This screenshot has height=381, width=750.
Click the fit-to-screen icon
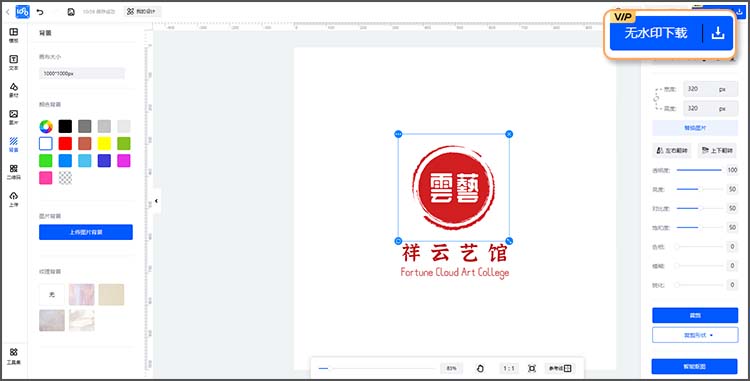(531, 368)
